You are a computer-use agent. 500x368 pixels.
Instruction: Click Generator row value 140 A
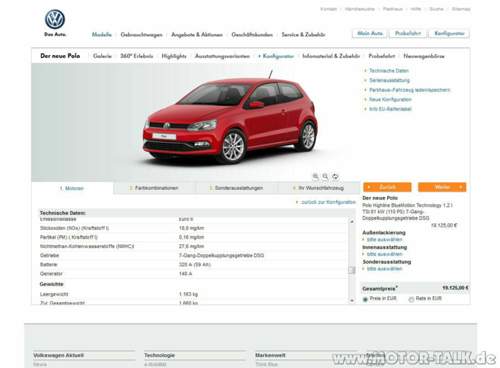[x=186, y=274]
